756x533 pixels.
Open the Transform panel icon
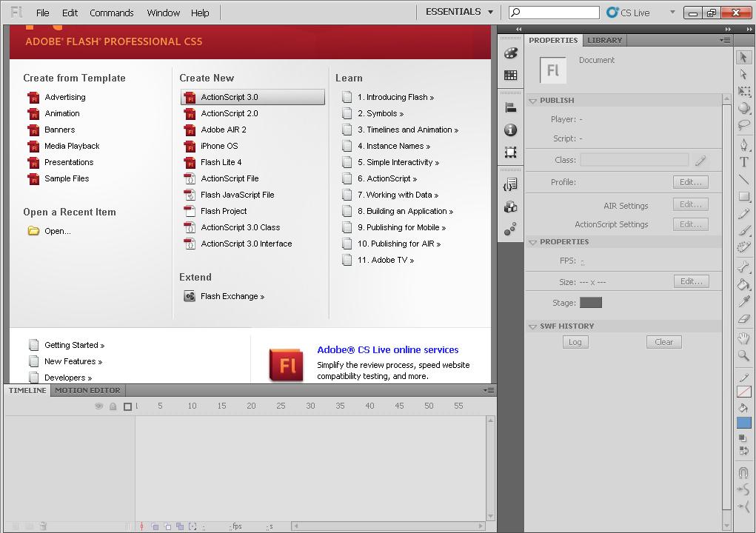click(x=511, y=152)
